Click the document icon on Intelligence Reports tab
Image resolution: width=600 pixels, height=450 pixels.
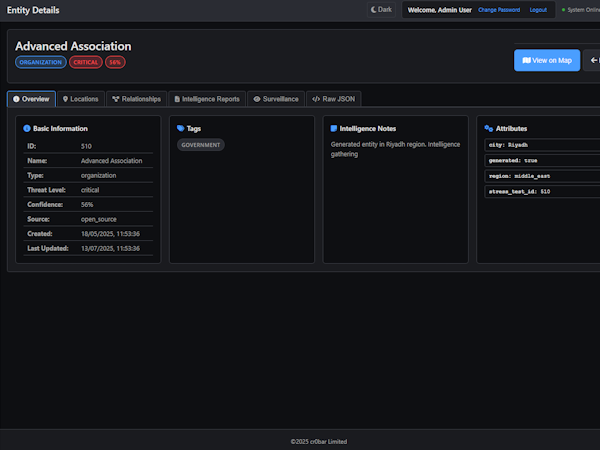pyautogui.click(x=177, y=99)
